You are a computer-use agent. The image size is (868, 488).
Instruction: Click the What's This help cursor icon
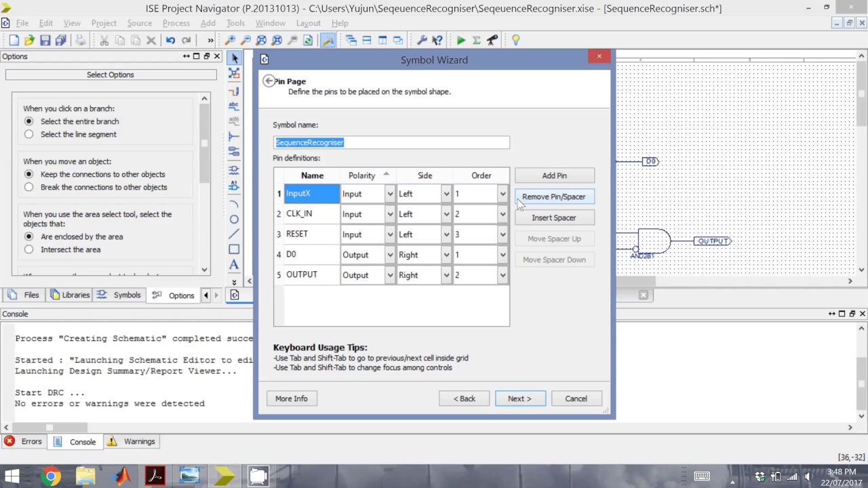click(437, 41)
